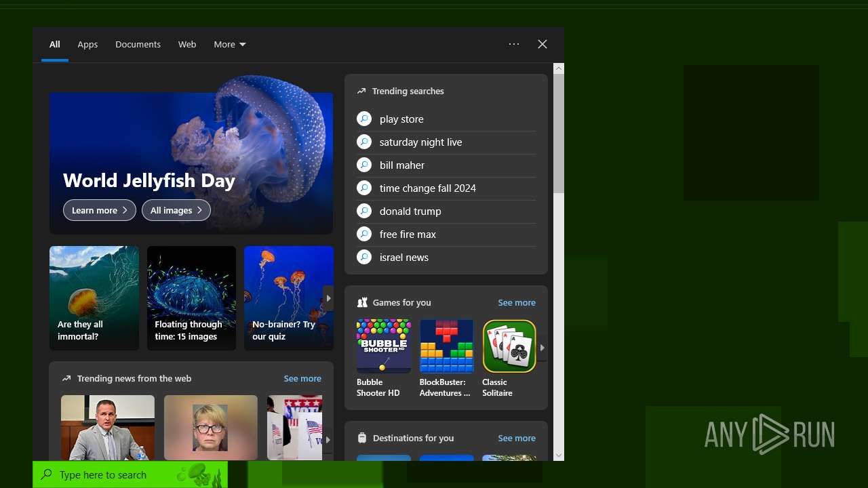Search trending 'bill maher'

pos(446,165)
